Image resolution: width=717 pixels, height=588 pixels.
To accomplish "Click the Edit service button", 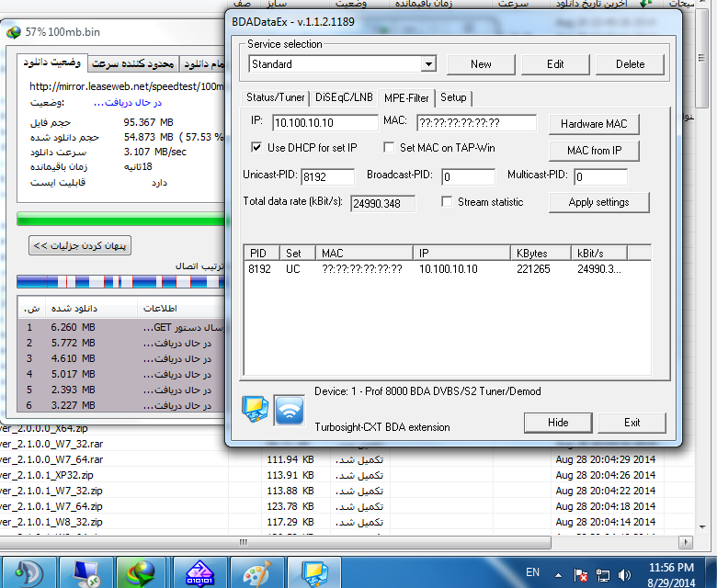I will pyautogui.click(x=555, y=64).
